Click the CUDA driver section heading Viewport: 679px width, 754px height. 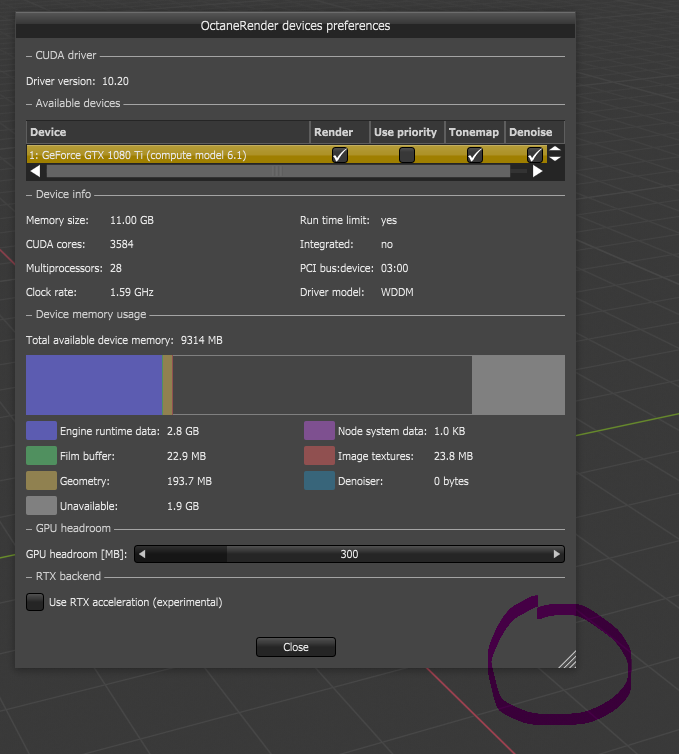coord(66,55)
